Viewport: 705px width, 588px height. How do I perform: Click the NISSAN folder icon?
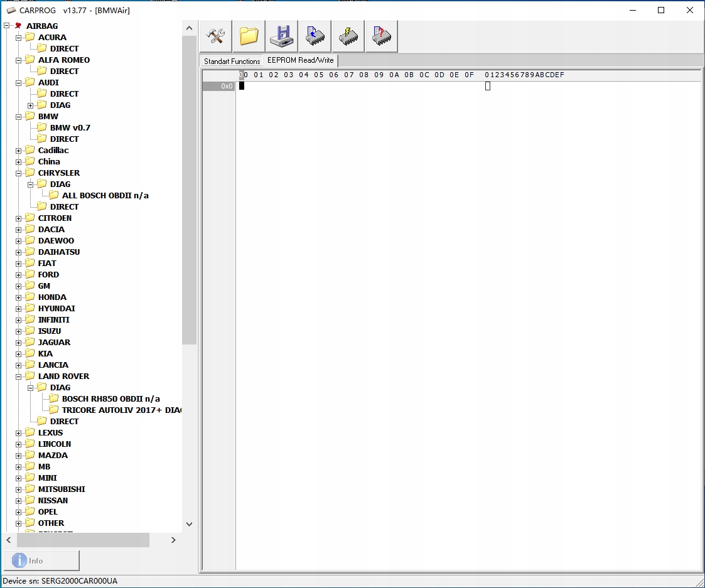pos(30,500)
